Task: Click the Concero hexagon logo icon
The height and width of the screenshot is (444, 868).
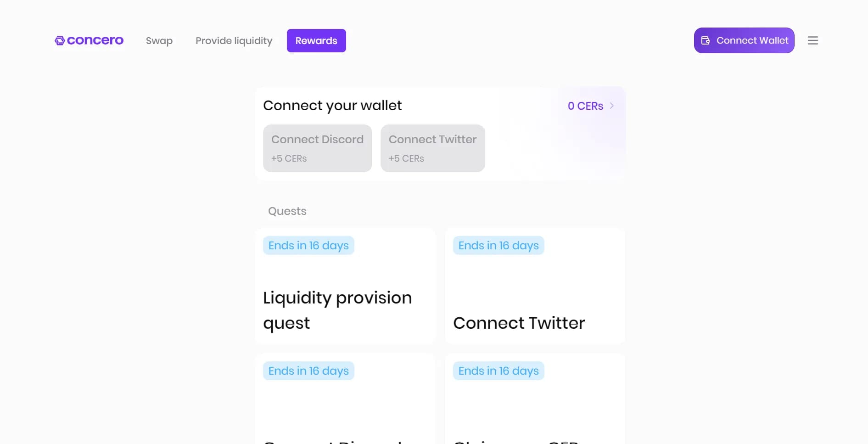Action: point(60,41)
